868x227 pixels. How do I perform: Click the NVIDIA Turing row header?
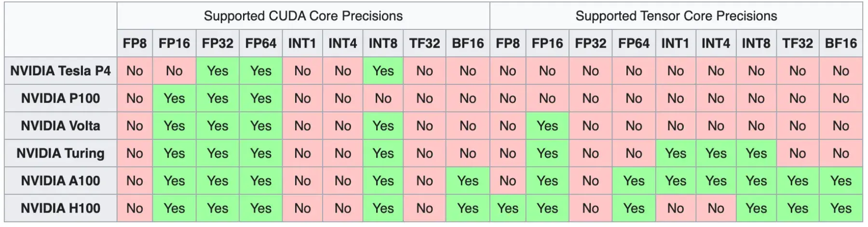point(60,153)
